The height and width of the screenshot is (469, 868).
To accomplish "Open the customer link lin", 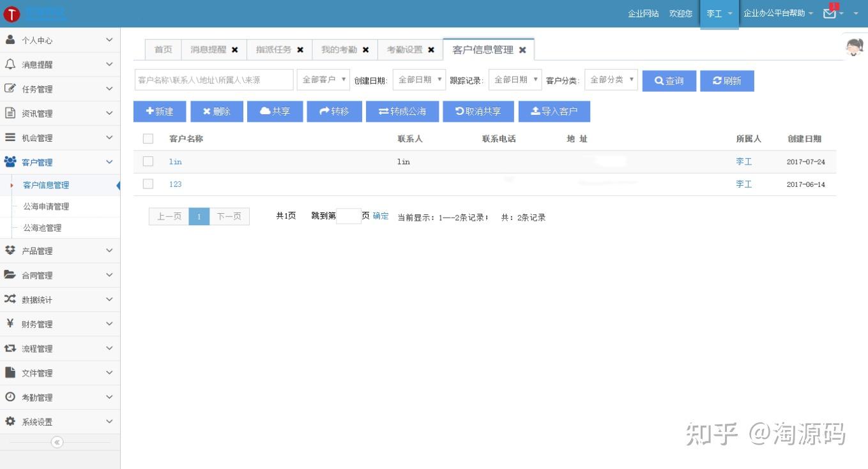I will [175, 162].
